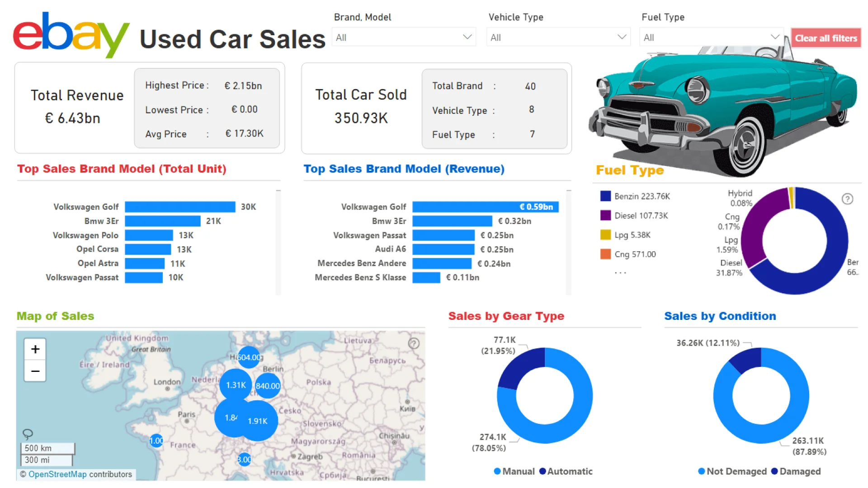This screenshot has width=868, height=488.
Task: Open the Vehicle Type filter dropdown
Action: 558,38
